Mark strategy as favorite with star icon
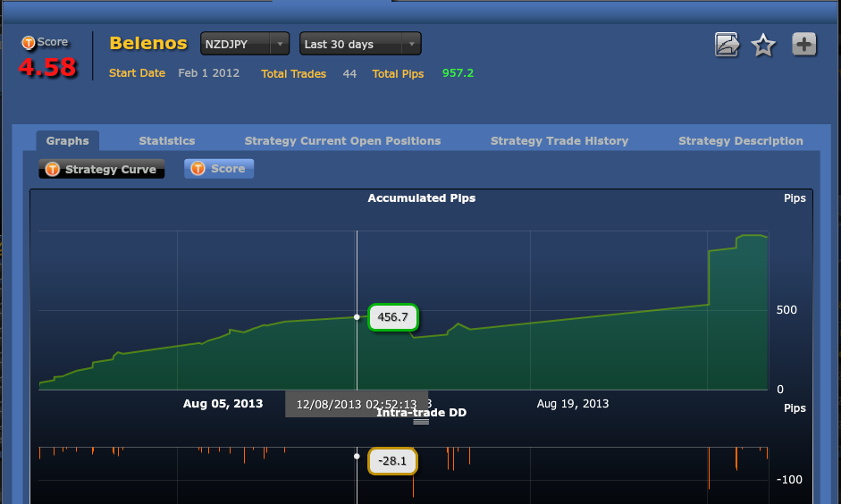The image size is (841, 504). (x=763, y=45)
